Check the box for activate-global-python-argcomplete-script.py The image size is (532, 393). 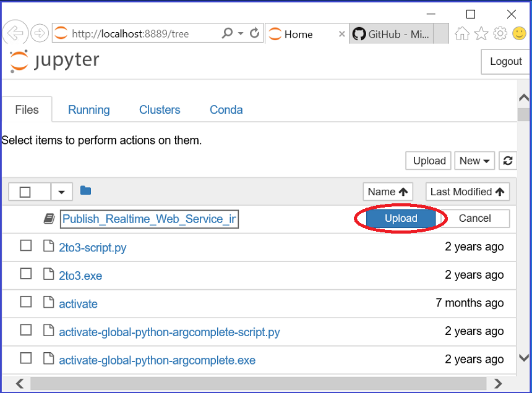(26, 329)
